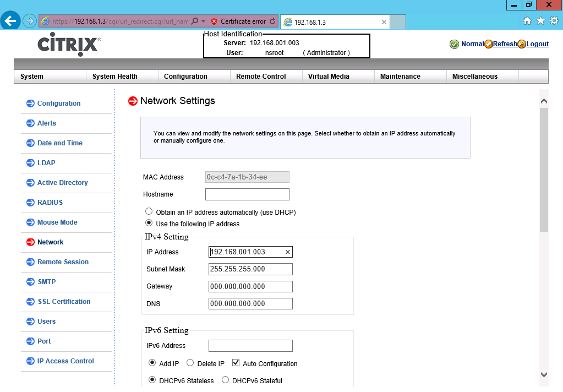Screen dimensions: 563x392
Task: Click the address bar search magnifier icon
Action: (195, 21)
